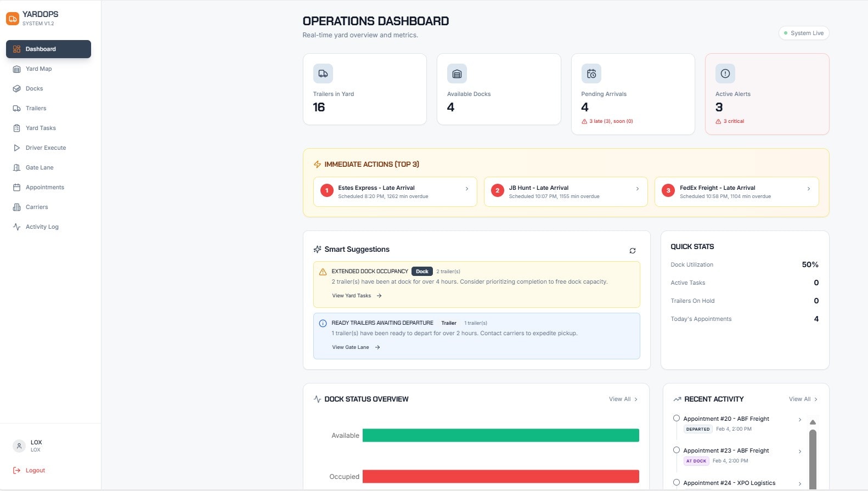Open Appointment #24 XPO Logistics chevron
Image resolution: width=868 pixels, height=491 pixels.
pyautogui.click(x=800, y=484)
